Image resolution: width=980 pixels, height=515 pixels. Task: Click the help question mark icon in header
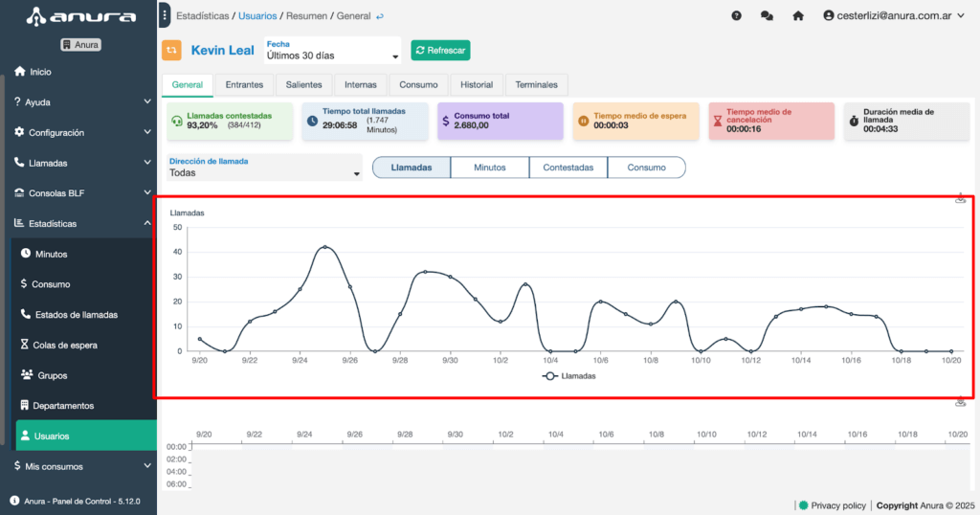tap(736, 16)
